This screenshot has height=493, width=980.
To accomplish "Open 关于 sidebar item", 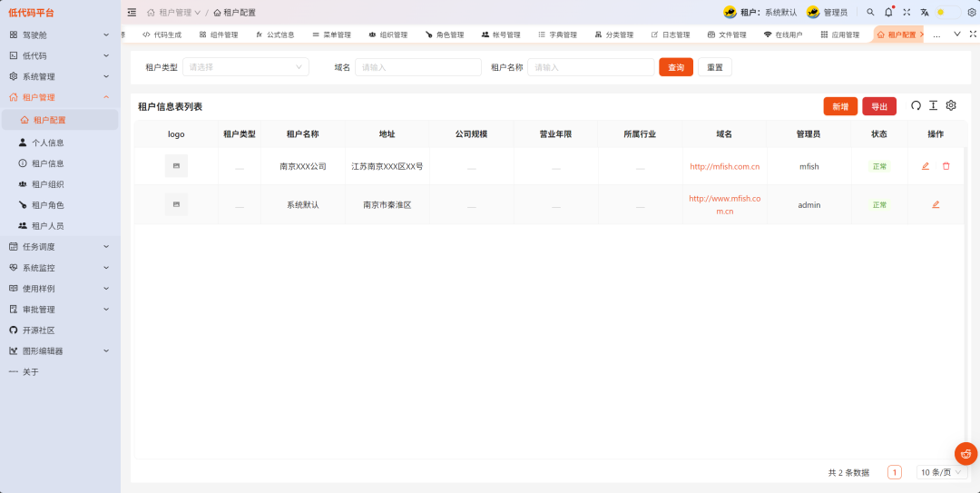I will pos(60,371).
